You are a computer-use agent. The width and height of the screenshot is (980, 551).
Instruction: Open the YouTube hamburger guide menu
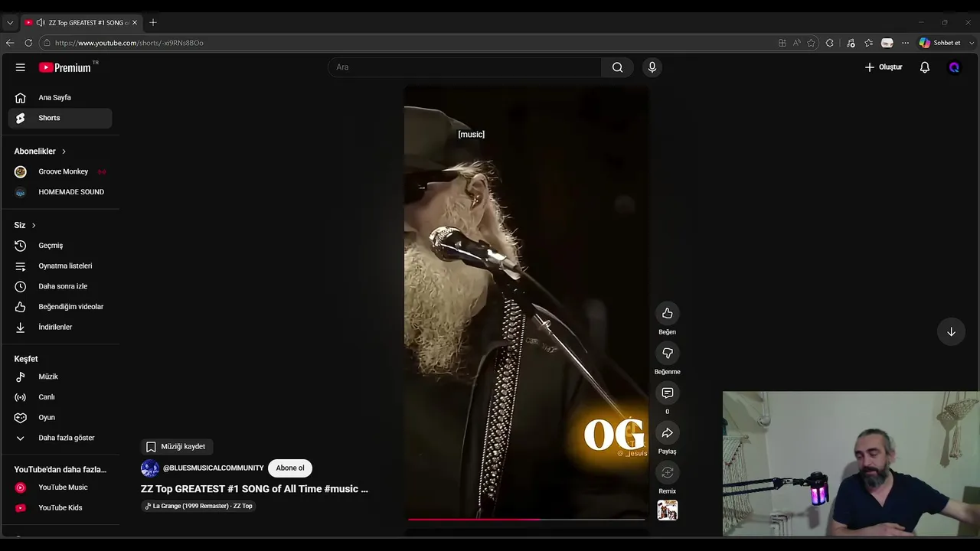pyautogui.click(x=21, y=67)
